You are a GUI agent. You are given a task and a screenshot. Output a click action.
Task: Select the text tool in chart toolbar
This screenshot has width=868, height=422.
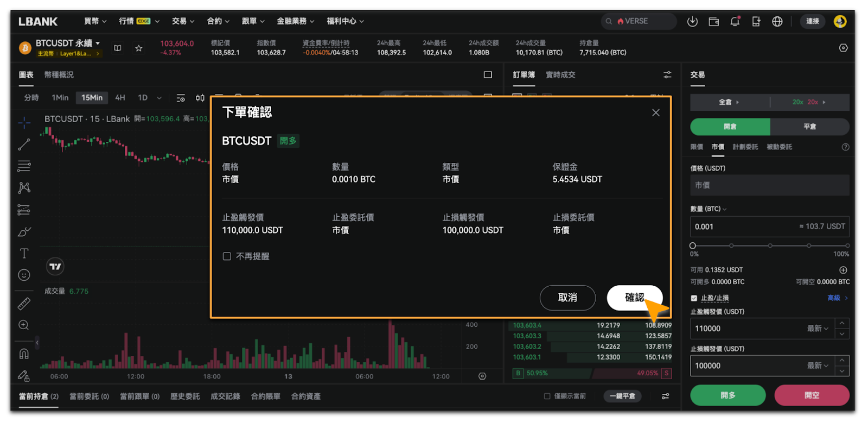pos(24,254)
